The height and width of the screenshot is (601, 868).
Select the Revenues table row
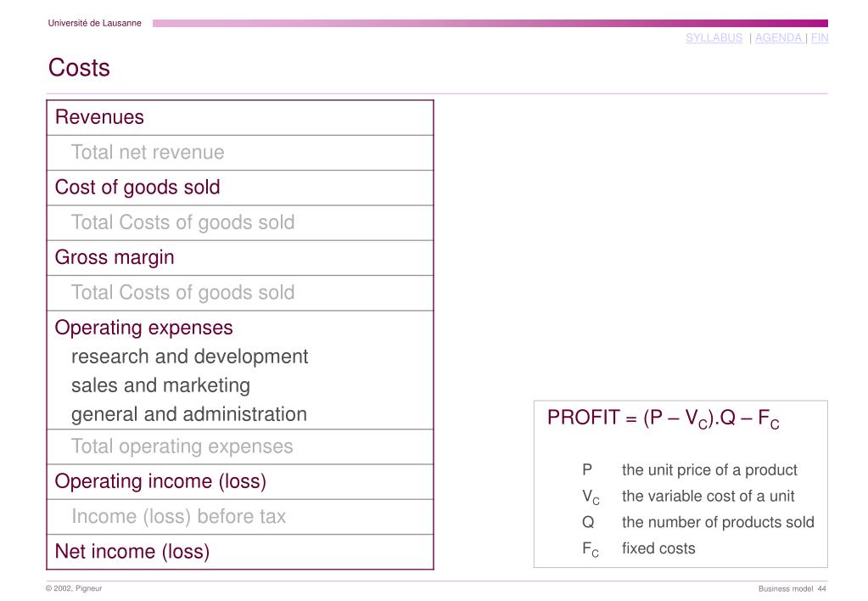pos(239,117)
